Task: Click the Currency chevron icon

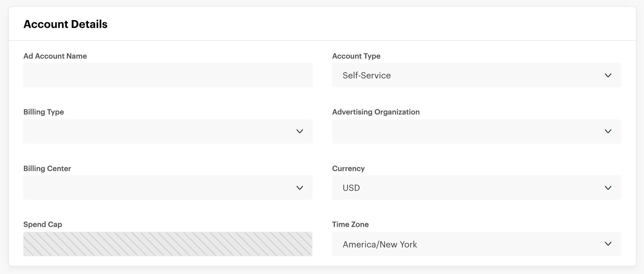Action: (608, 187)
